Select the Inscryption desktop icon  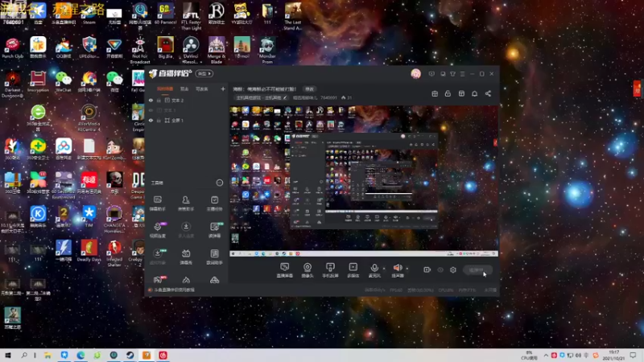38,81
